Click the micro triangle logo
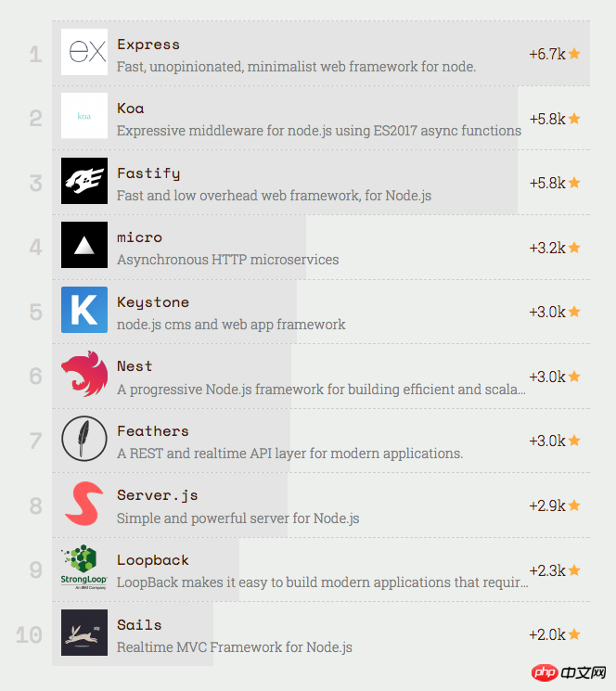This screenshot has width=616, height=691. pyautogui.click(x=84, y=245)
